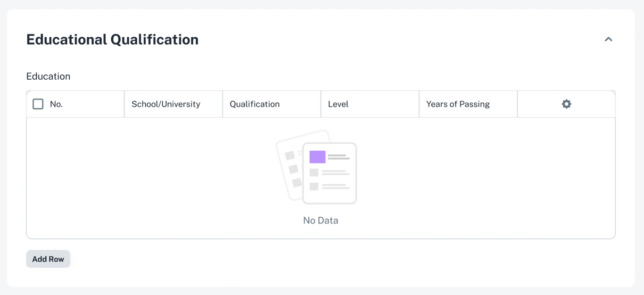
Task: Click the bottom gray lines in front document
Action: [x=336, y=187]
